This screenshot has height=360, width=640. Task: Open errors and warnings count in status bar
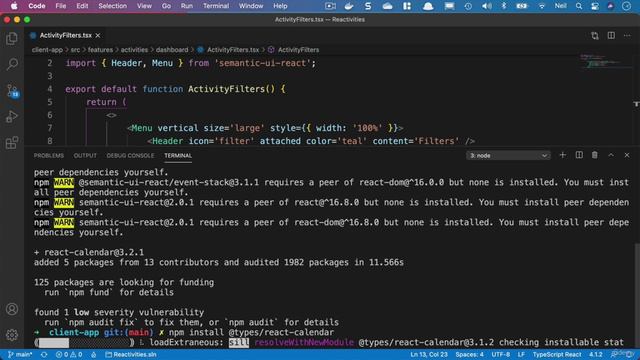(69, 355)
